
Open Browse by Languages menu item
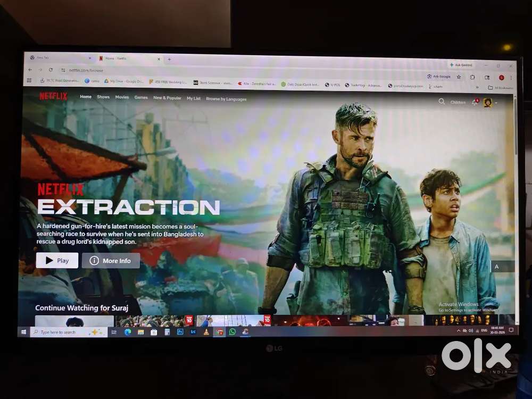coord(226,99)
